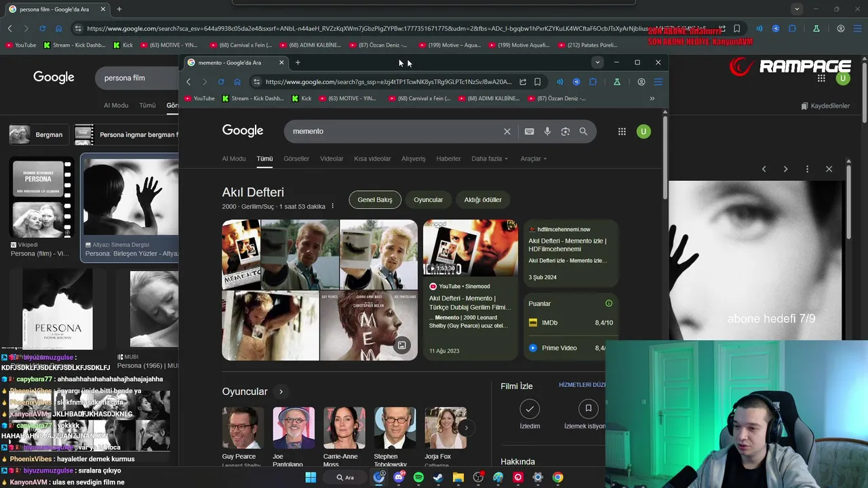Bookmark the memento search page
The height and width of the screenshot is (488, 868).
click(x=537, y=82)
